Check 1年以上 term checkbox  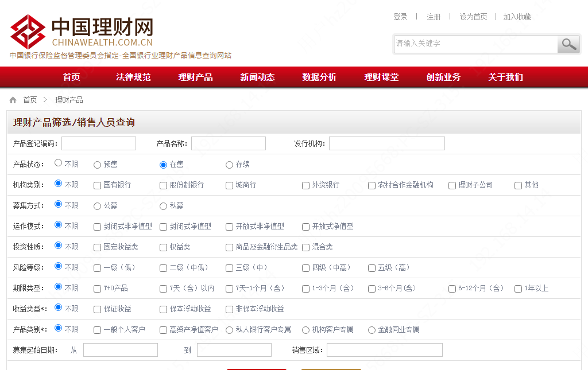(x=519, y=289)
